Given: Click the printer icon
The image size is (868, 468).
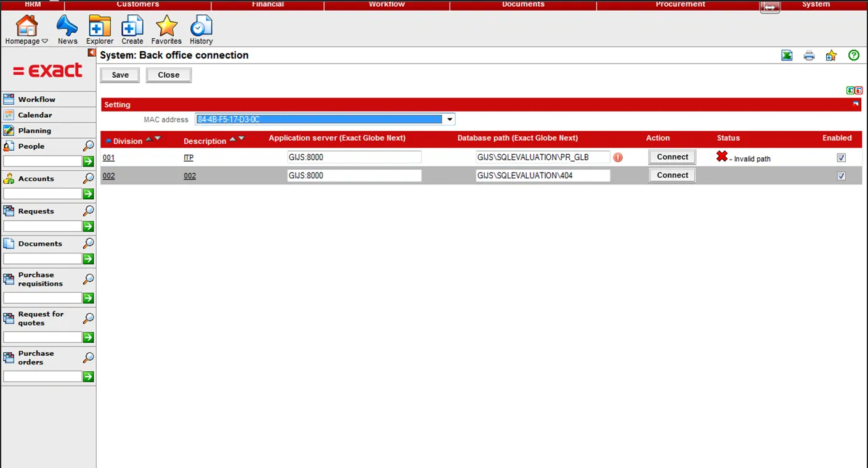Looking at the screenshot, I should [x=809, y=56].
